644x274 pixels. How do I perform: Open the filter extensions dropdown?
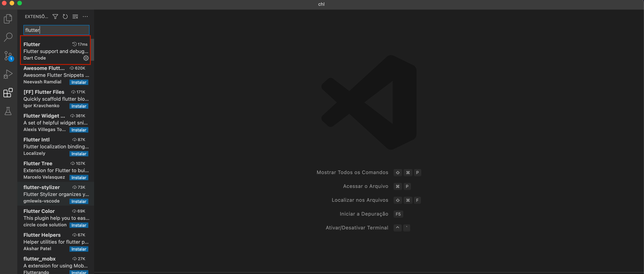click(55, 17)
